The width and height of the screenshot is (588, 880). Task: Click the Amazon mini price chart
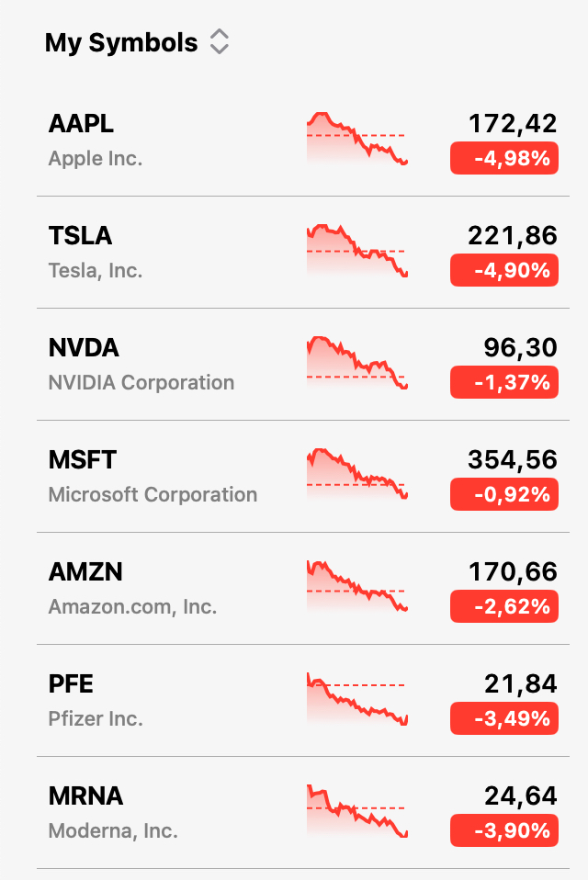click(356, 587)
